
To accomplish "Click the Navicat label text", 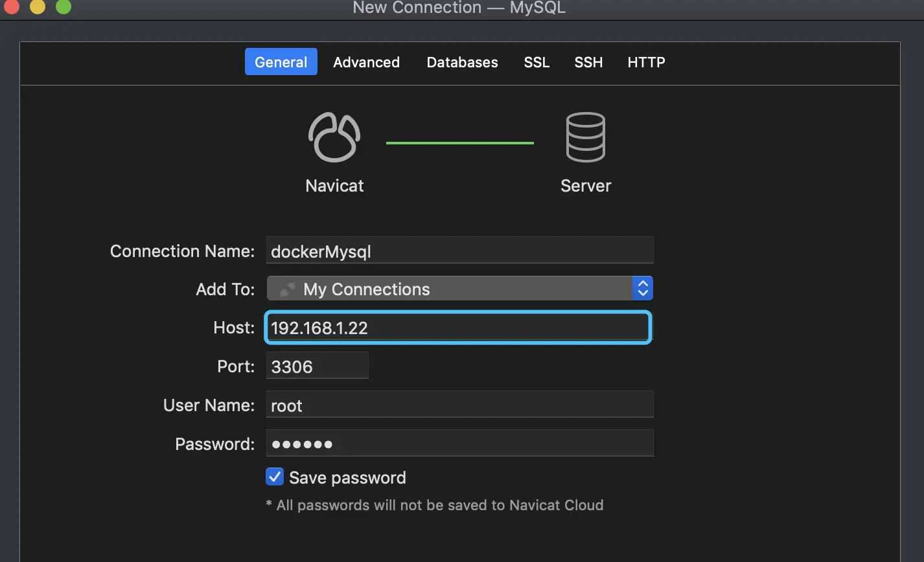I will [x=334, y=186].
